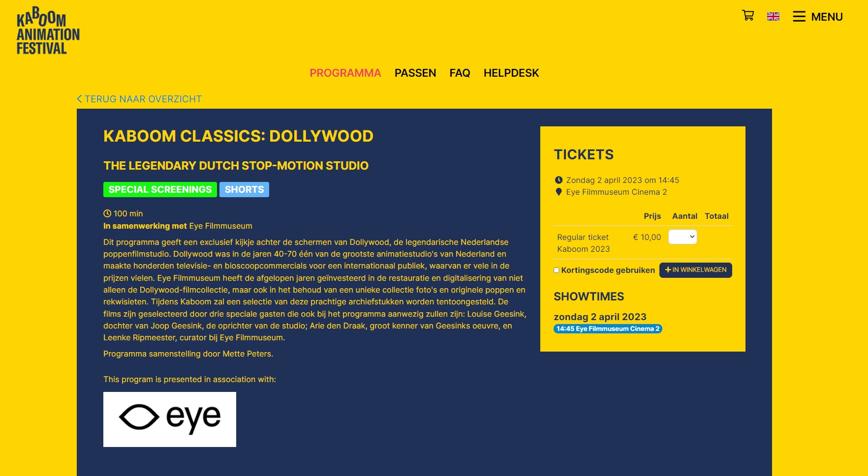Click the Regular ticket Kaboom 2023 label
The image size is (868, 476).
click(x=584, y=243)
